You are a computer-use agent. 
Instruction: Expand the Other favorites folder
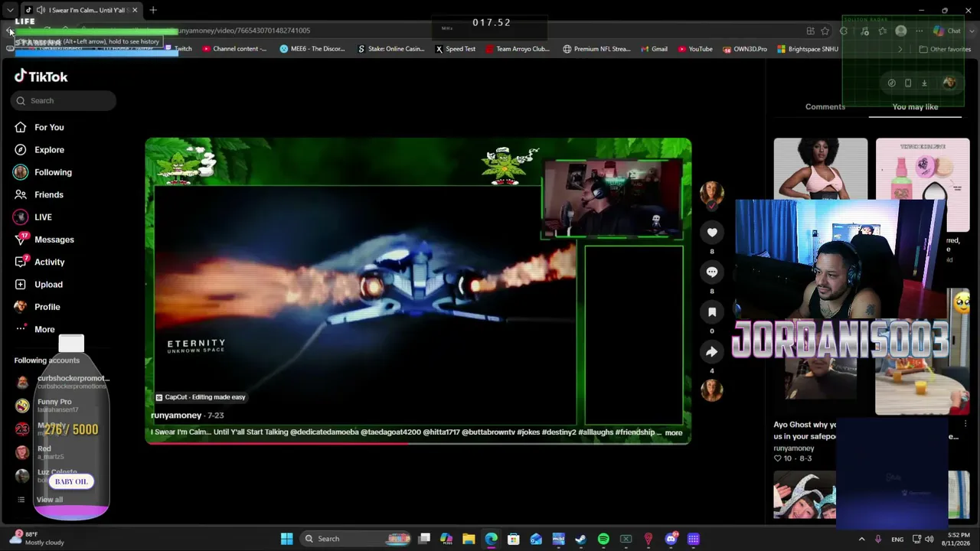pyautogui.click(x=945, y=49)
